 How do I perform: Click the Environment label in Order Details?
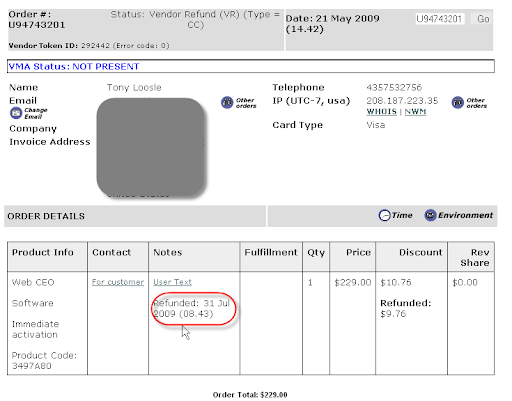pos(465,215)
